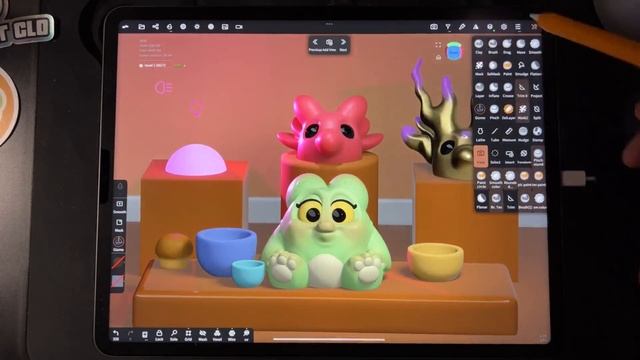This screenshot has height=360, width=640.
Task: Toggle the Lock option in bottom bar
Action: 159,335
